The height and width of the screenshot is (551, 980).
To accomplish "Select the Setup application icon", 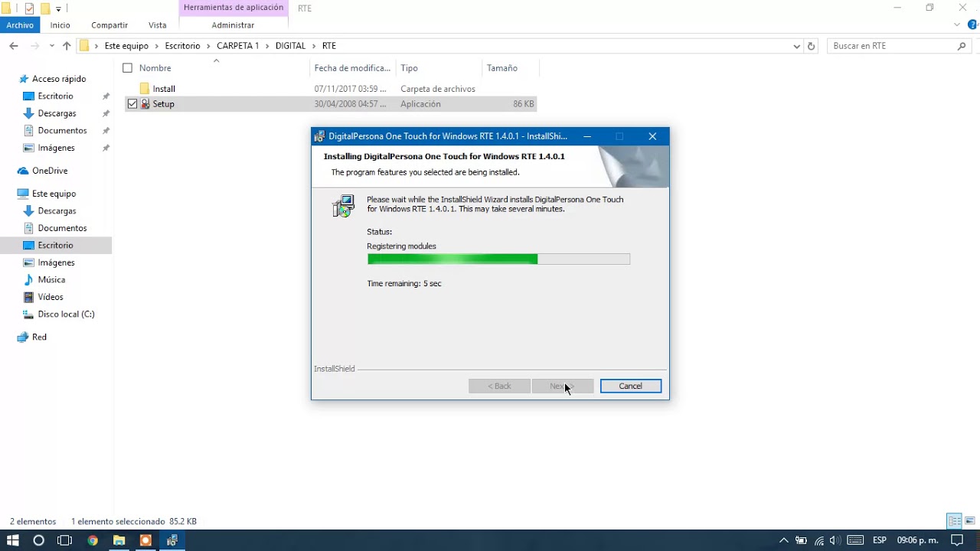I will coord(145,104).
